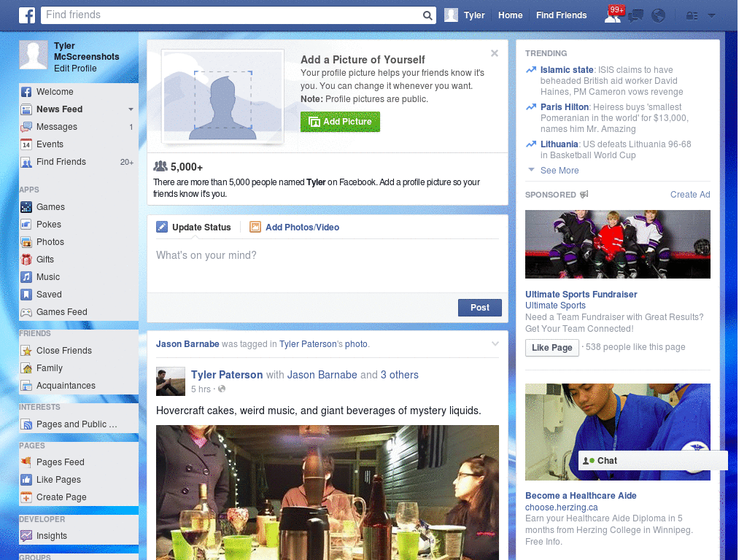Open the Ultimate Sports page link

coord(555,306)
